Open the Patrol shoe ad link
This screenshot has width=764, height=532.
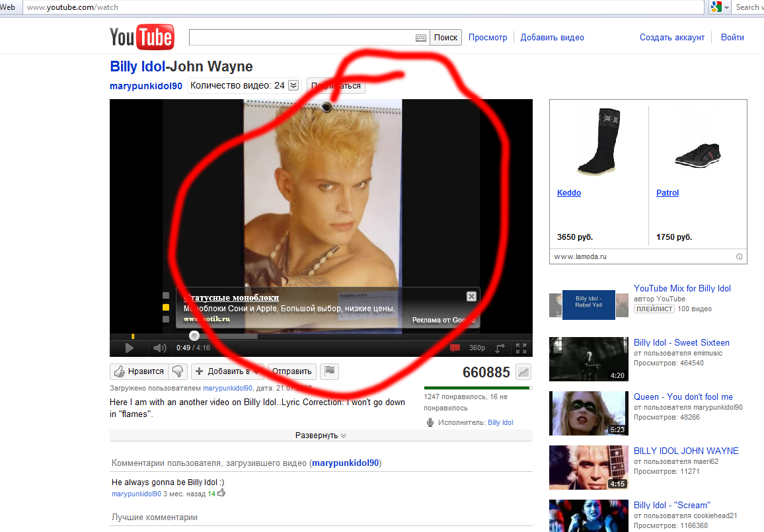tap(667, 192)
